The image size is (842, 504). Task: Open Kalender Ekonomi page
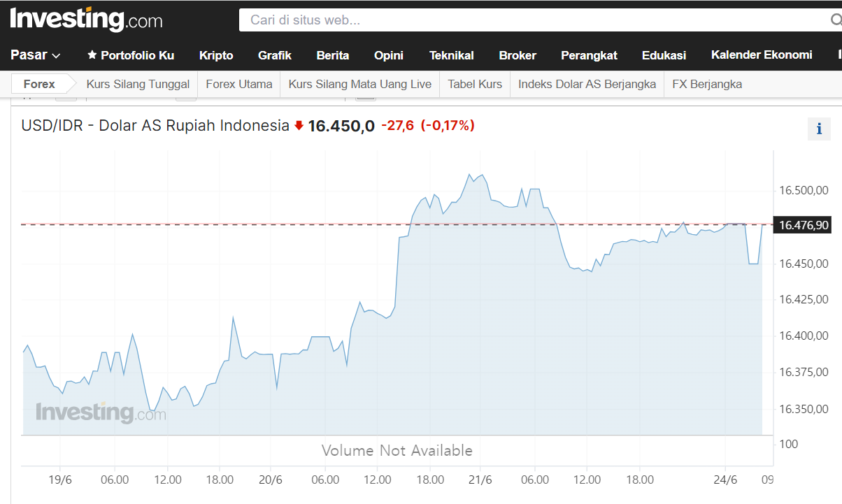click(762, 55)
